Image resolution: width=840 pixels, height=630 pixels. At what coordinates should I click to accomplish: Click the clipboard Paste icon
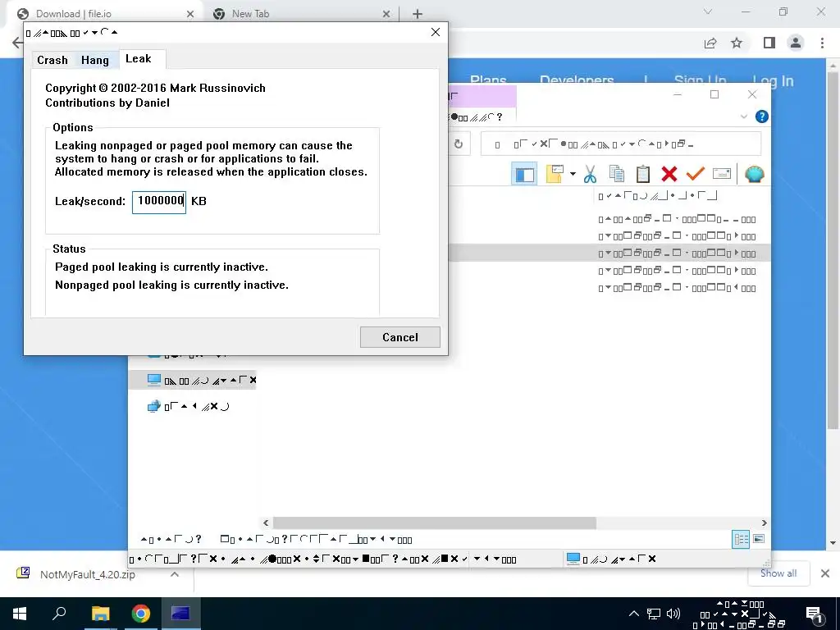(x=643, y=174)
